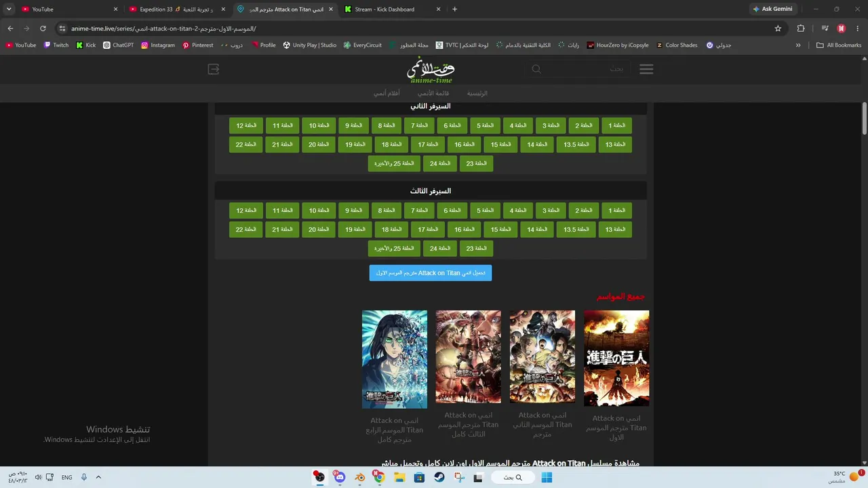Open a new tab with the plus icon
This screenshot has height=488, width=868.
pos(454,9)
